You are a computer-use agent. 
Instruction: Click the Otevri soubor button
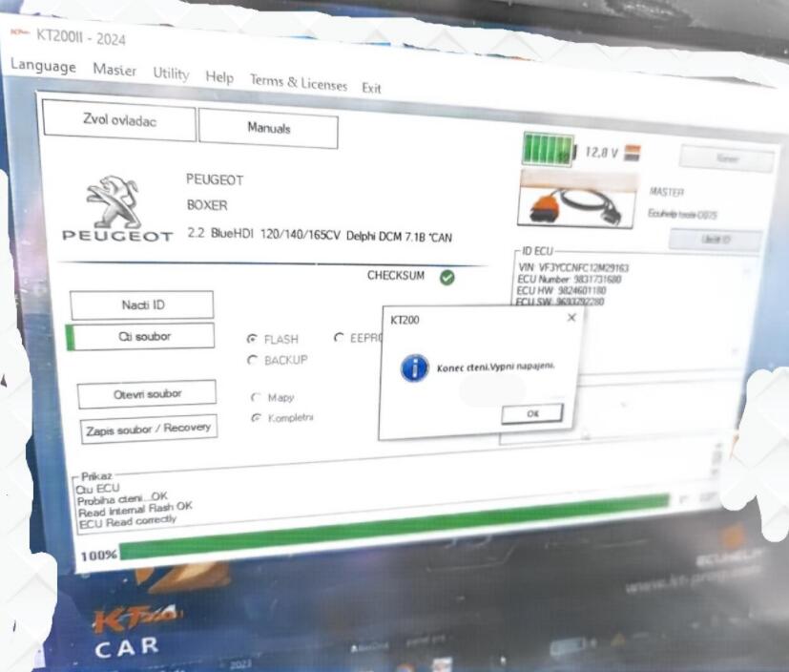[x=147, y=393]
